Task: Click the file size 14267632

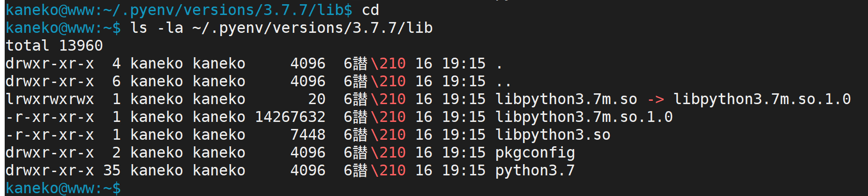Action: 290,117
